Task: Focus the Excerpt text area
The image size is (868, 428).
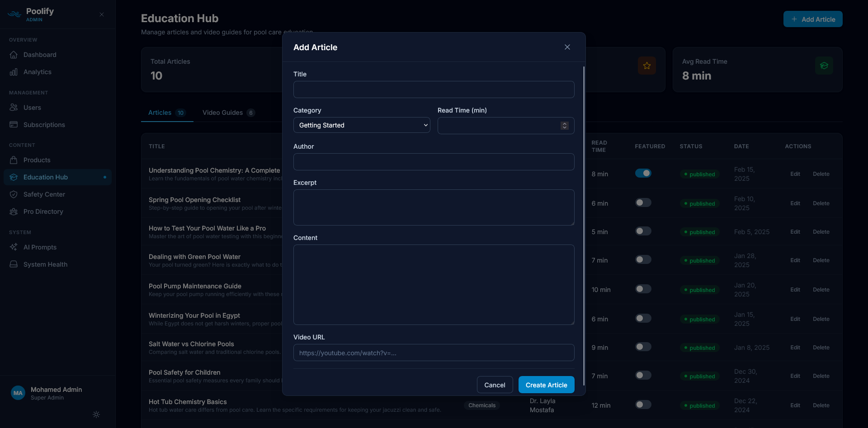Action: 434,207
